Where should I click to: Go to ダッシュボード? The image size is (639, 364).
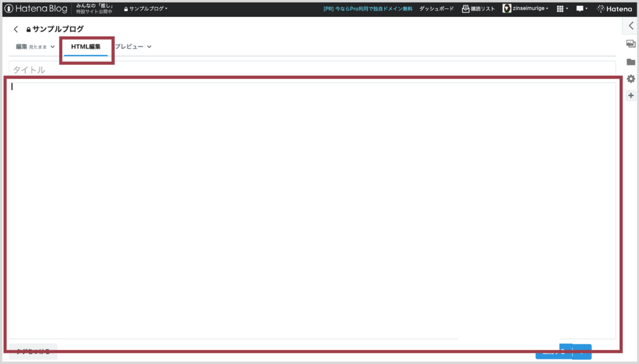(x=437, y=9)
